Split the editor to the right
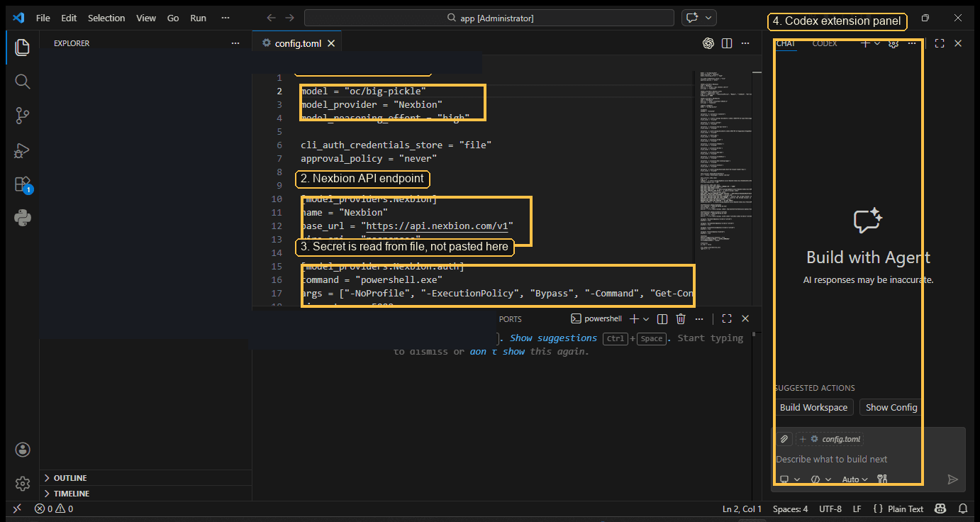Image resolution: width=980 pixels, height=522 pixels. [x=727, y=43]
